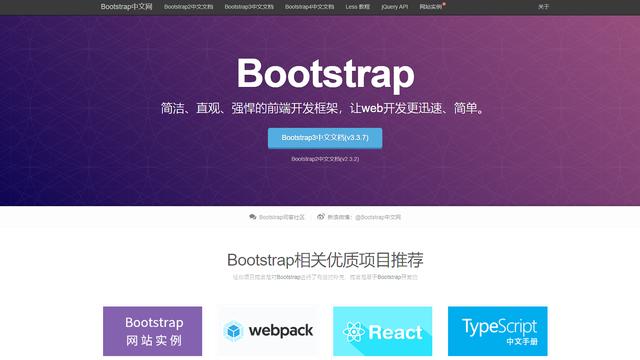The width and height of the screenshot is (640, 360).
Task: Open the React project card
Action: click(382, 331)
